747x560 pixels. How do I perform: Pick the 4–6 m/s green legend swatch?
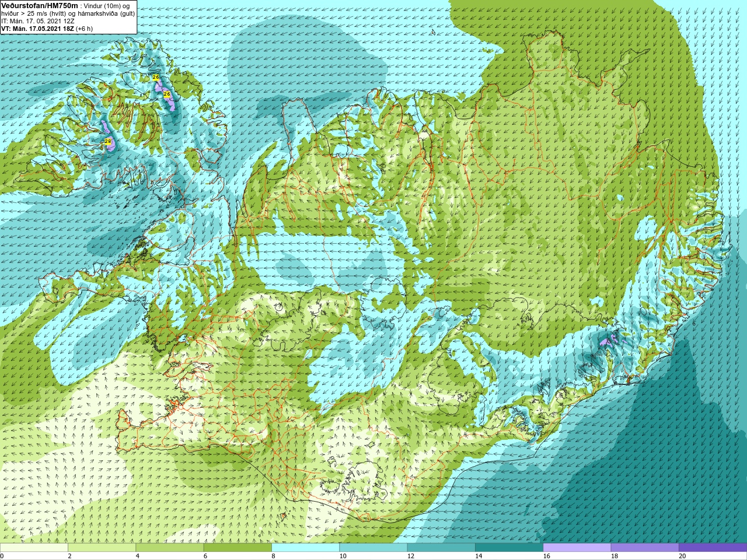pyautogui.click(x=169, y=548)
